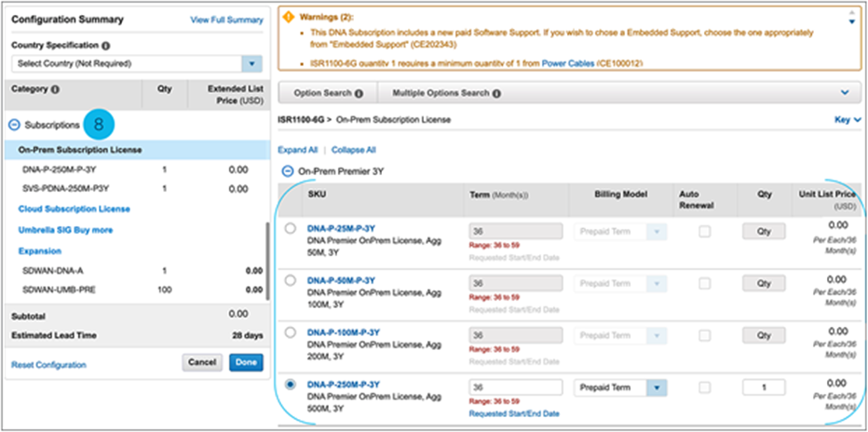Select the DNA-P-250M-P-3Y radio button
This screenshot has height=432, width=868.
(x=290, y=385)
